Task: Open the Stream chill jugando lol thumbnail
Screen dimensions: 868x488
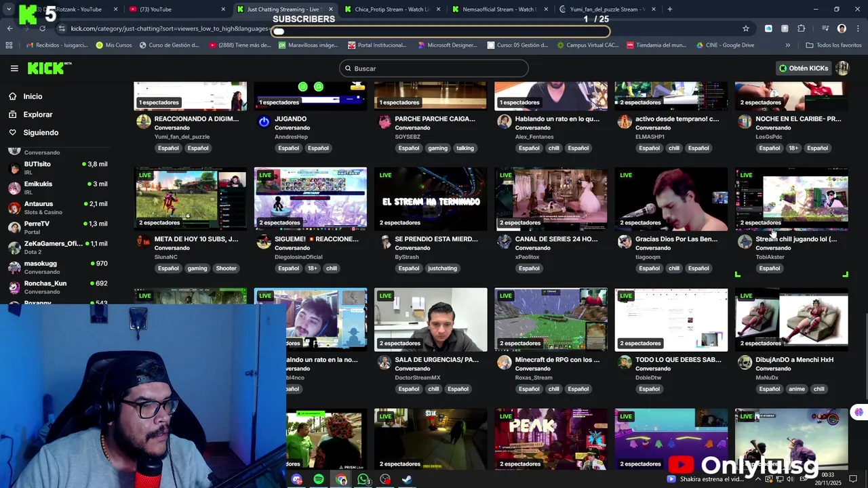Action: click(x=791, y=199)
